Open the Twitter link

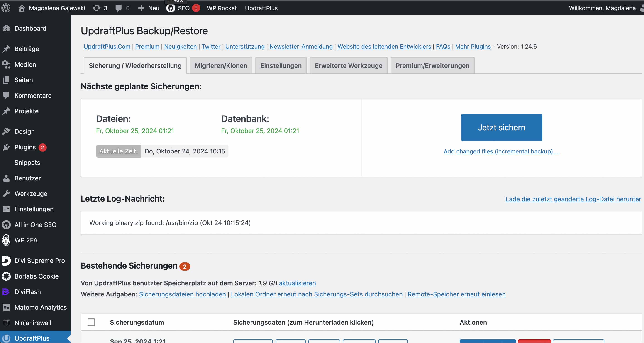[211, 47]
